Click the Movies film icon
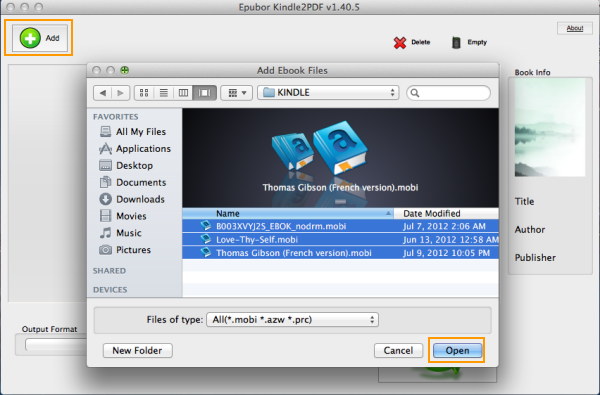Screen dimensions: 600x395 (105, 216)
